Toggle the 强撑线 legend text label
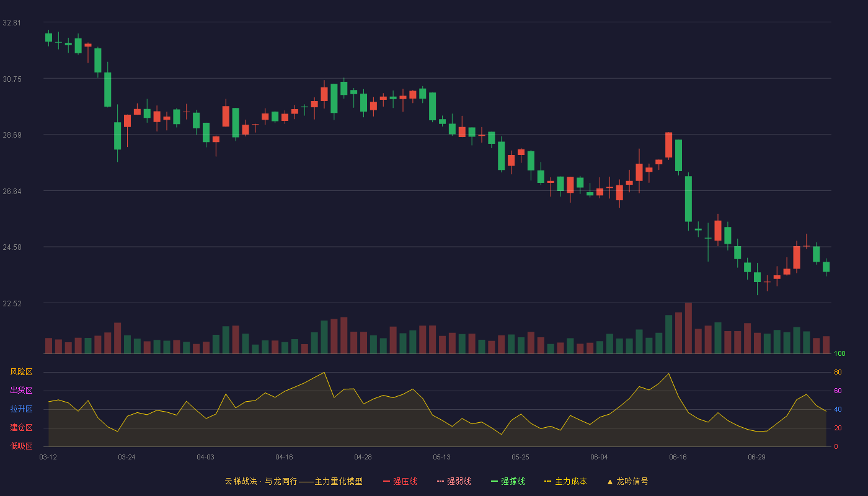This screenshot has width=868, height=496. coord(513,481)
